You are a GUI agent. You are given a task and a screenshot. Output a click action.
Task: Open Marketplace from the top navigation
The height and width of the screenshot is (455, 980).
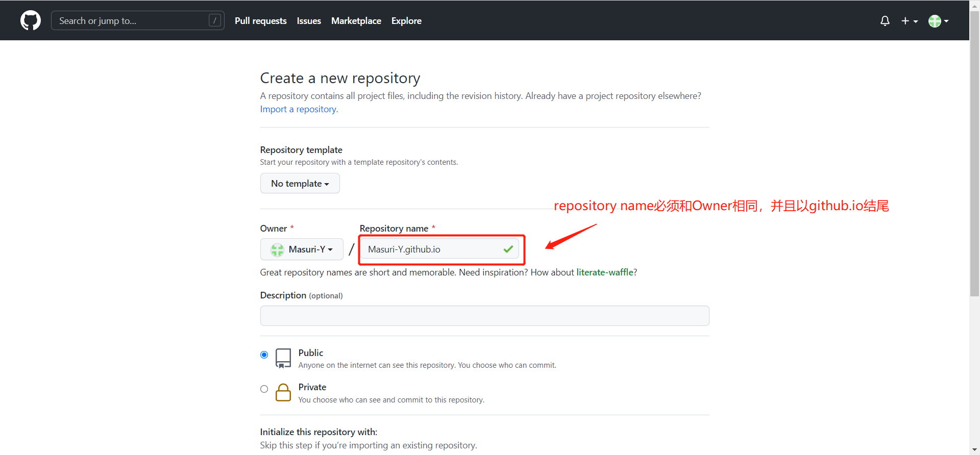point(356,21)
